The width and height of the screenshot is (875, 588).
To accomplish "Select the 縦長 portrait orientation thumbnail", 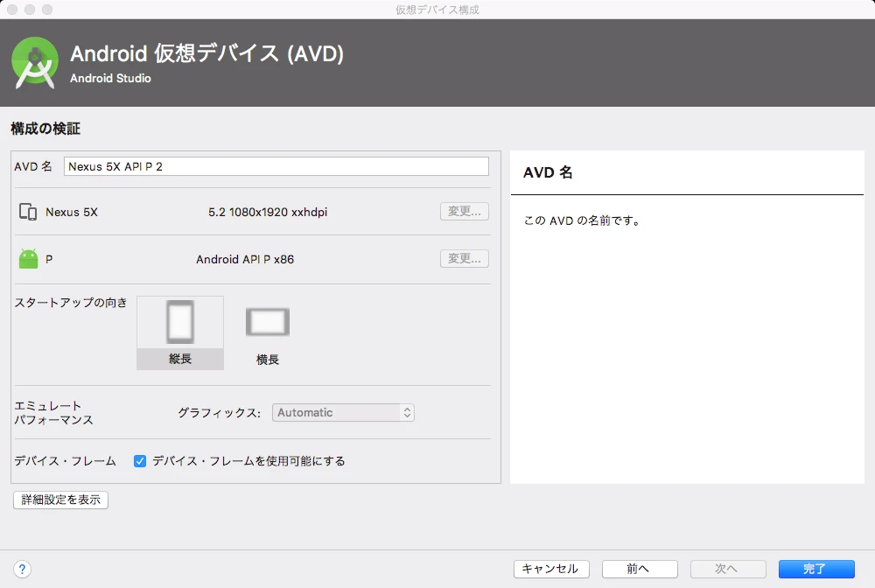I will coord(180,332).
